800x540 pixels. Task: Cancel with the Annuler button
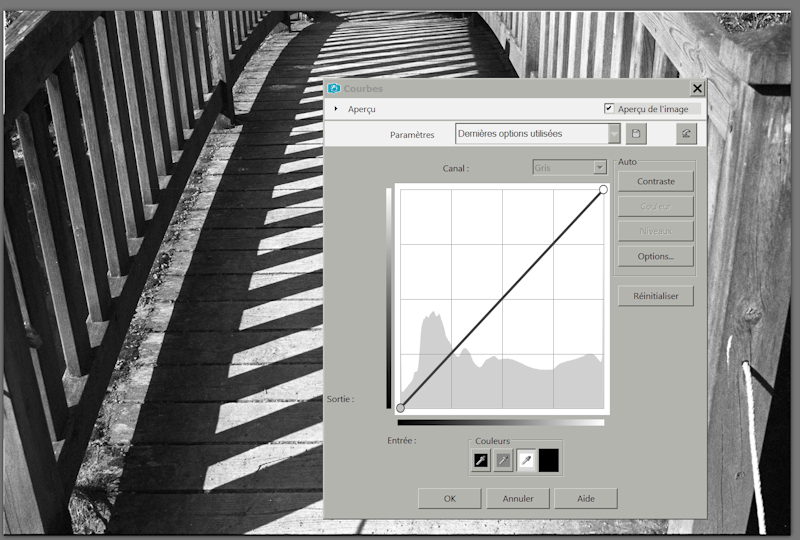coord(517,498)
